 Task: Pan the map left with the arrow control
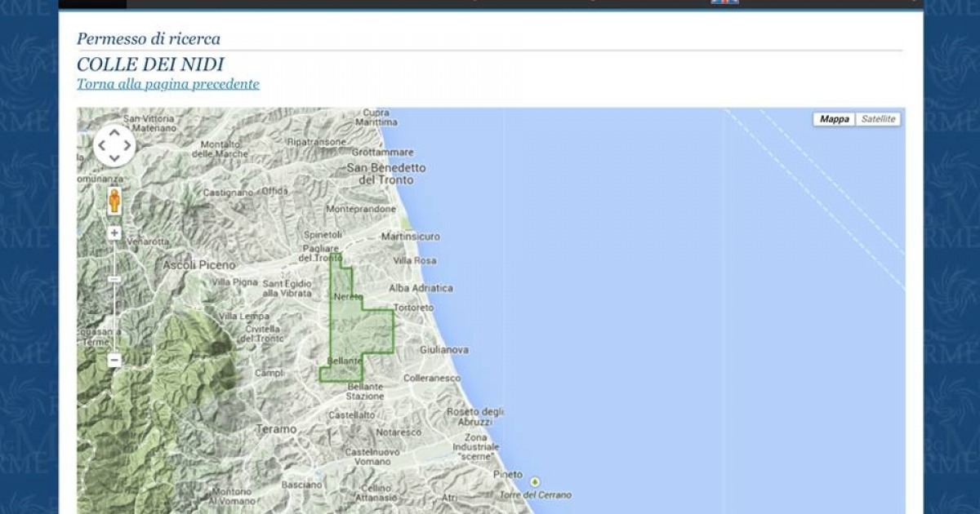102,147
